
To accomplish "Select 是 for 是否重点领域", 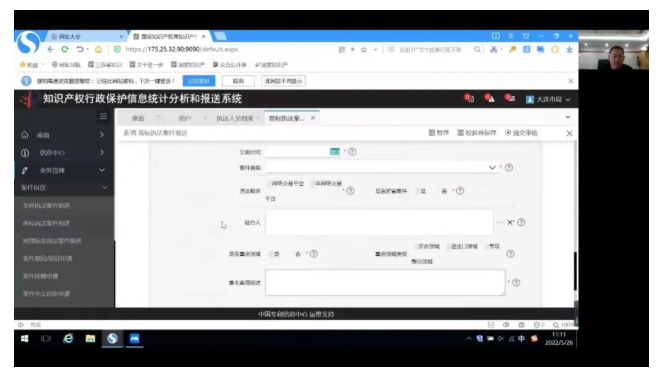I will (x=272, y=254).
